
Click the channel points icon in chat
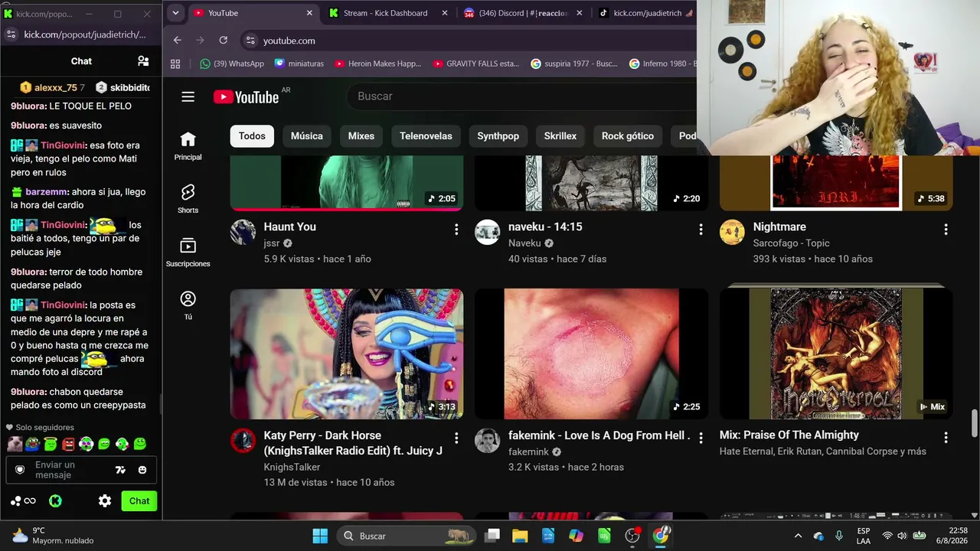23,501
